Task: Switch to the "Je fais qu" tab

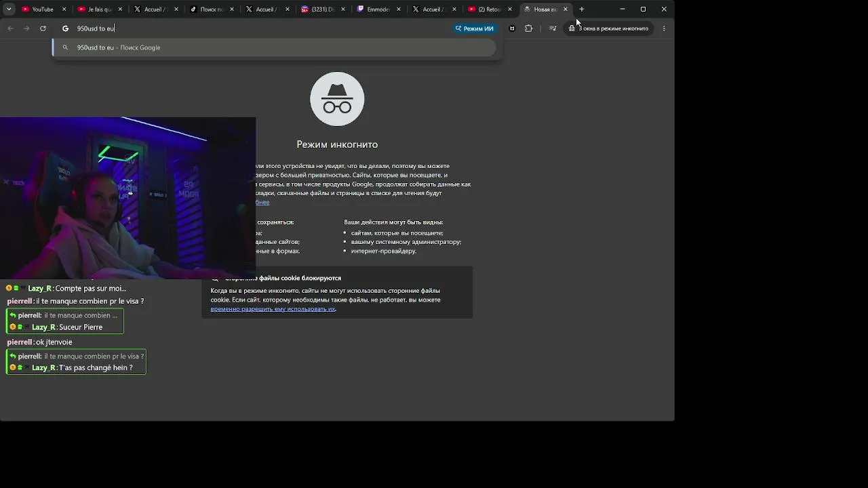Action: tap(100, 9)
